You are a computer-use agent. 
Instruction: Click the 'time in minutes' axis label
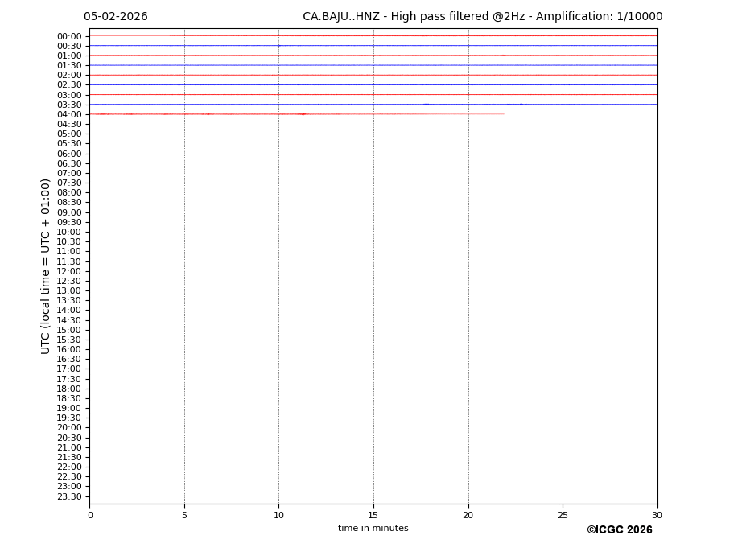(373, 529)
